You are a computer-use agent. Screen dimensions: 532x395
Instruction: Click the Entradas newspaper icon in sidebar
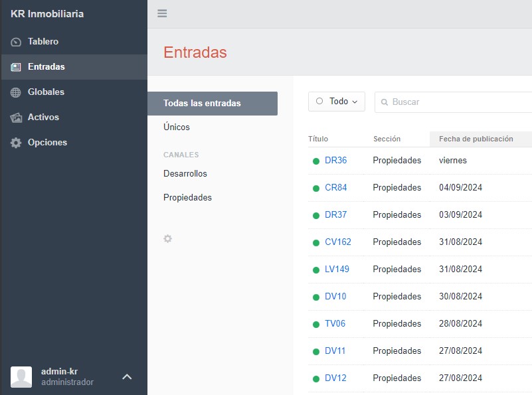click(16, 67)
